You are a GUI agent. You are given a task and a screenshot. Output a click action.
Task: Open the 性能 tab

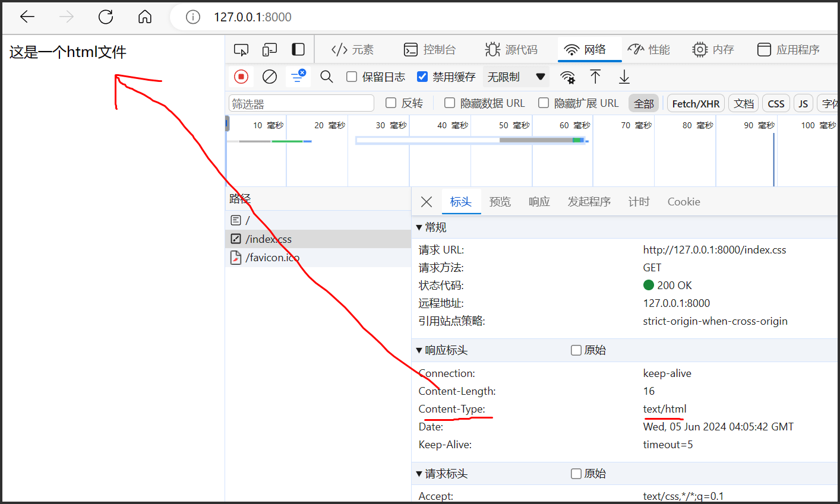649,49
